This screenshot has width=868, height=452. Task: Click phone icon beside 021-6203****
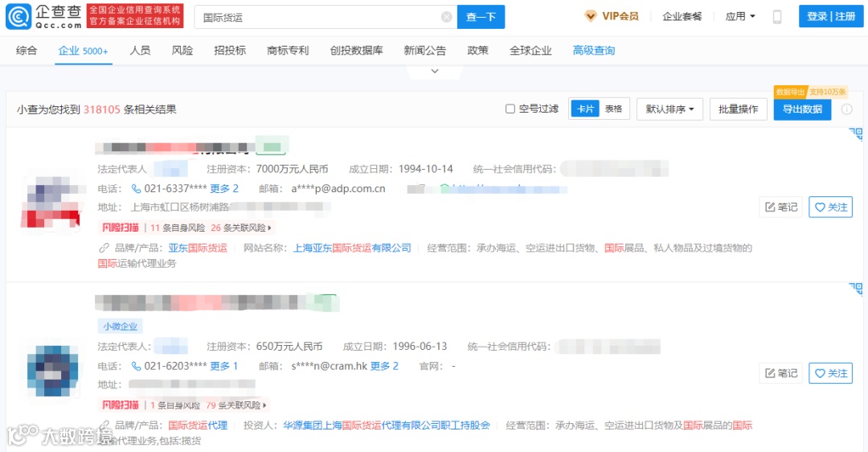pyautogui.click(x=136, y=366)
